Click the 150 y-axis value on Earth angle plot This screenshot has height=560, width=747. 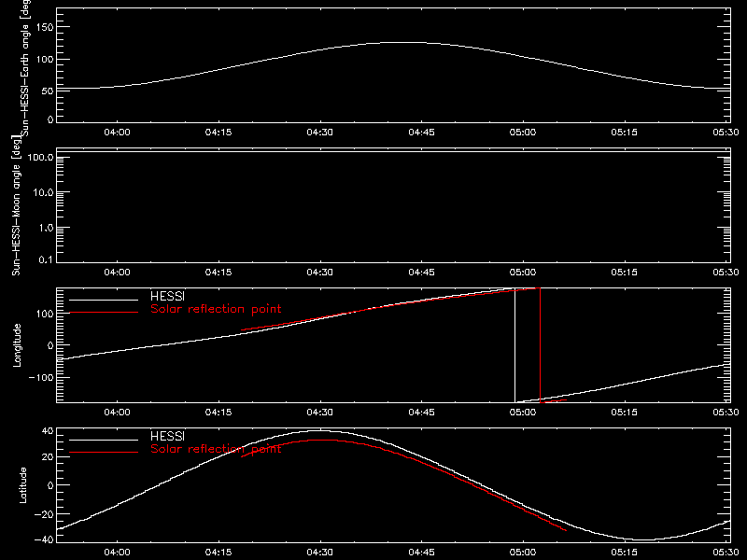click(45, 27)
